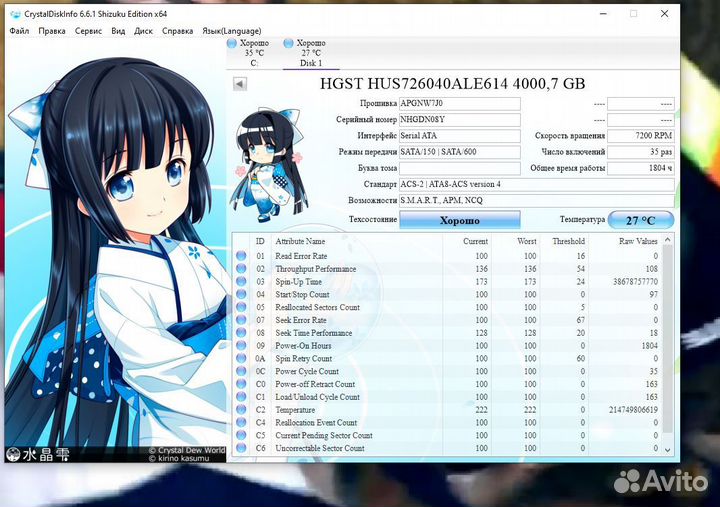This screenshot has width=720, height=507.
Task: Click the Serial ATA interface field
Action: point(460,136)
